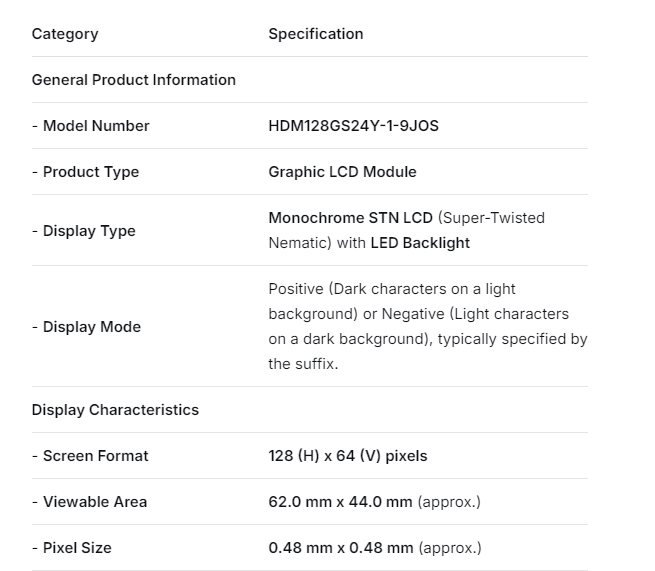The image size is (655, 571).
Task: Select the Model Number row label
Action: click(91, 126)
